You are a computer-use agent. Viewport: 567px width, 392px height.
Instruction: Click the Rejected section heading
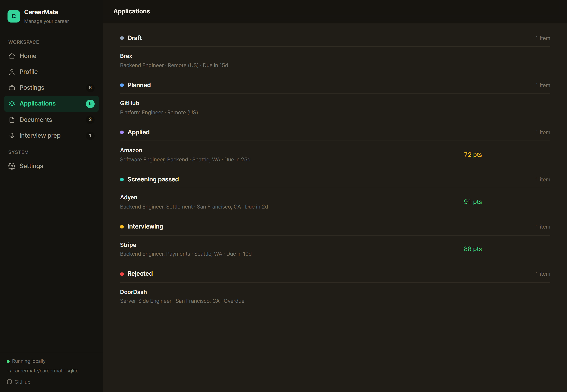pos(140,274)
